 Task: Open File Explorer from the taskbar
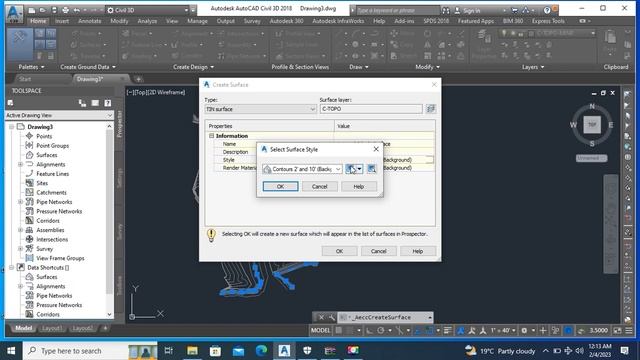click(x=192, y=351)
